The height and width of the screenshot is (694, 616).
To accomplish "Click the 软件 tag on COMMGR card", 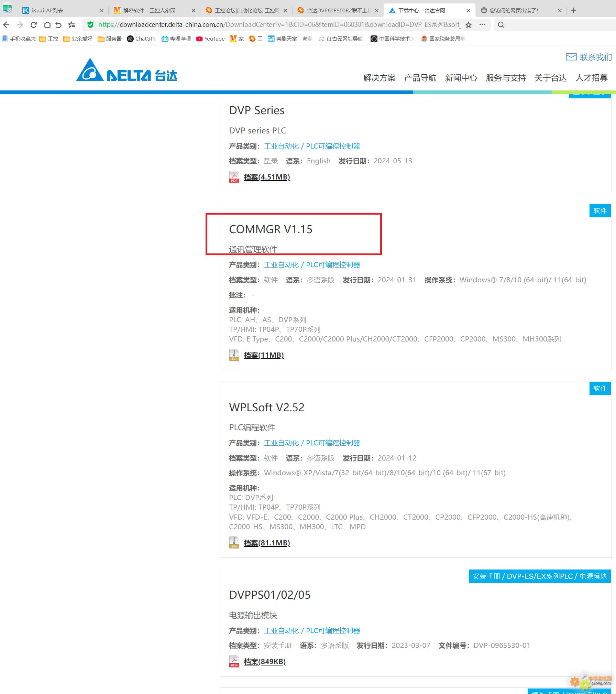I will [x=600, y=210].
